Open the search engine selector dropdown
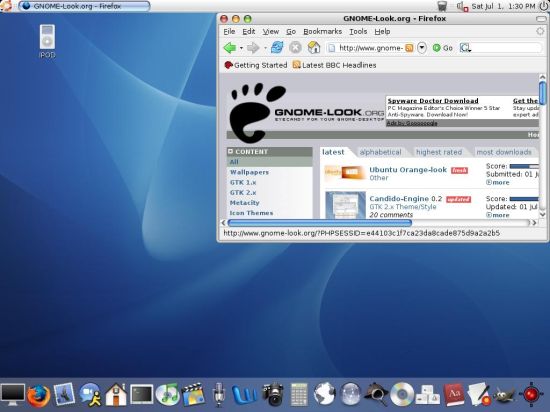The width and height of the screenshot is (550, 412). tap(465, 48)
